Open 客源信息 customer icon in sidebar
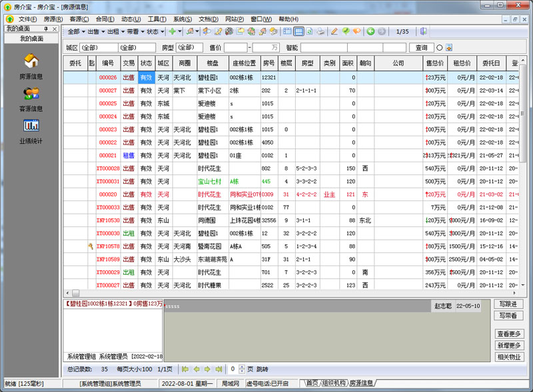The height and width of the screenshot is (392, 533). [31, 93]
